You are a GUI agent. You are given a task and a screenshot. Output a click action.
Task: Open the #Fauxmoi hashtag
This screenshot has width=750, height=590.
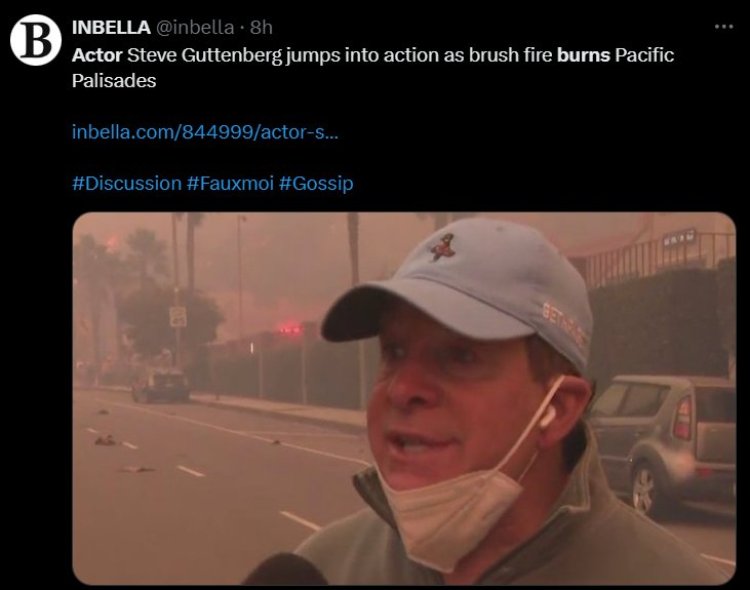(230, 183)
